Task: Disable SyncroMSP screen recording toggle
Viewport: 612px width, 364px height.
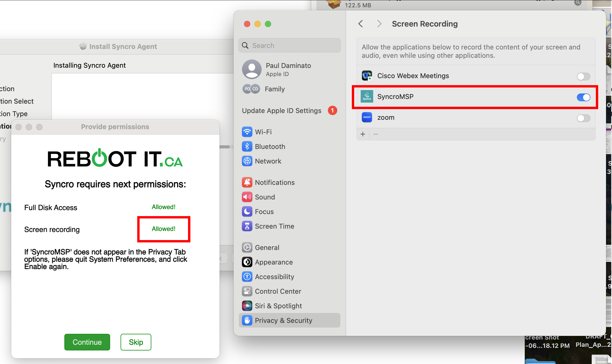Action: [583, 97]
